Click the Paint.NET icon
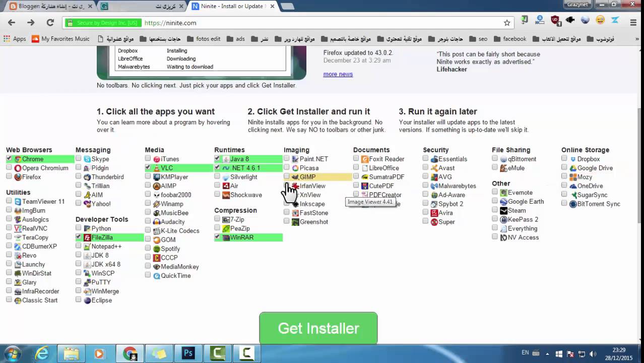This screenshot has width=644, height=363. (x=295, y=159)
